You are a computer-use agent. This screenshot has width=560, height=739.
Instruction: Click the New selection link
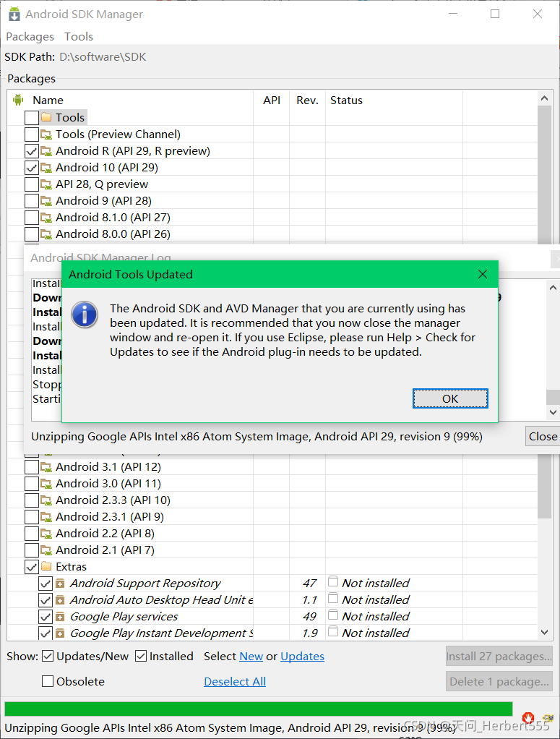[251, 657]
